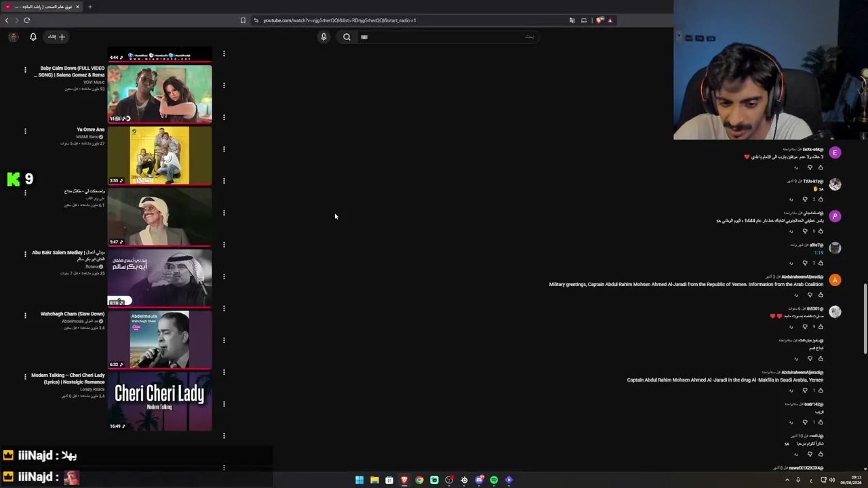
Task: Open the YouTube account avatar menu
Action: 13,37
